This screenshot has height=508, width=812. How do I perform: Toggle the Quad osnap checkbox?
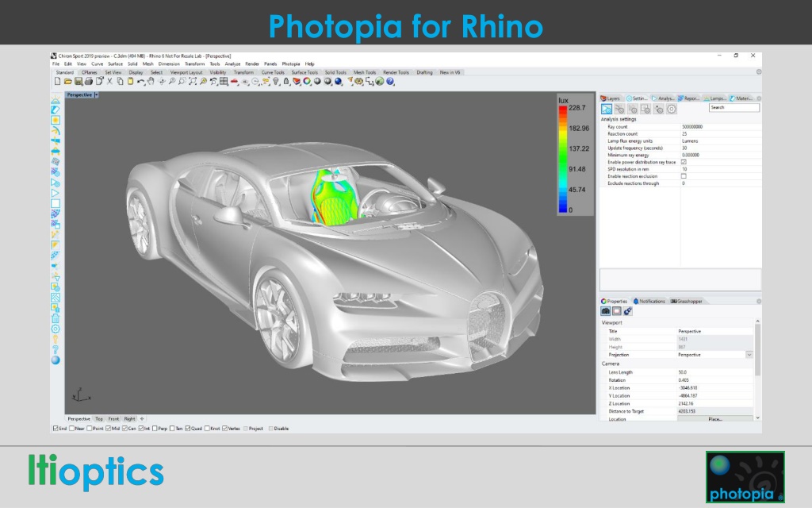coord(188,429)
